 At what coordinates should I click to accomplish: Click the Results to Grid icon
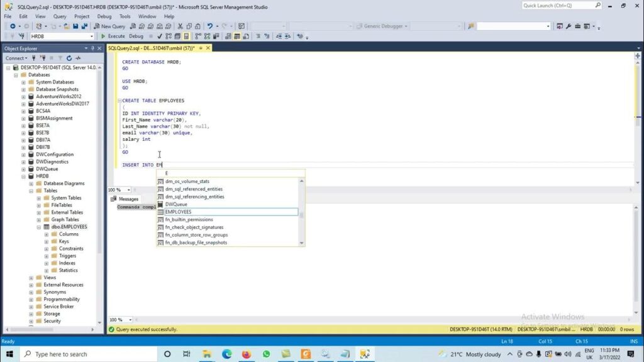coord(237,36)
